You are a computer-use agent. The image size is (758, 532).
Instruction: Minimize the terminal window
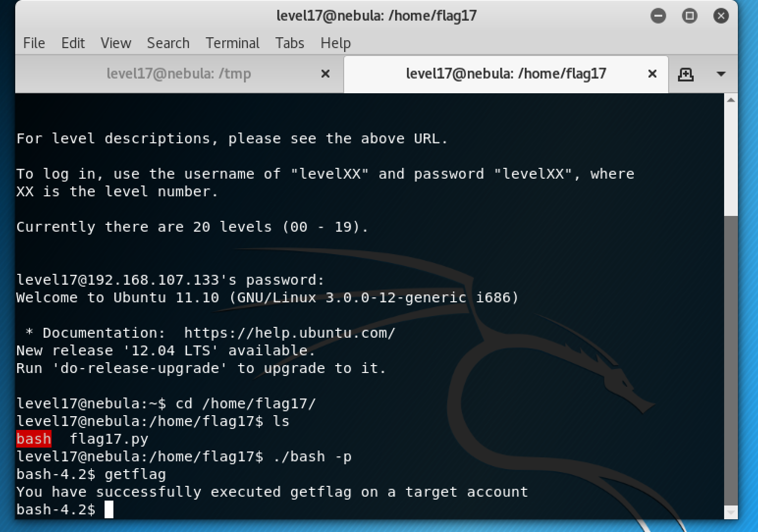(658, 16)
